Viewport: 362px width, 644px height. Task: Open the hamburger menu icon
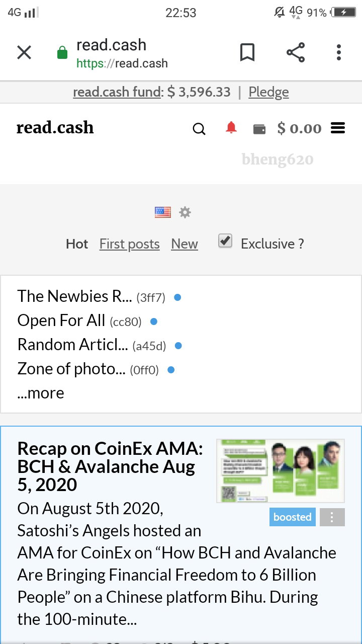pos(338,128)
